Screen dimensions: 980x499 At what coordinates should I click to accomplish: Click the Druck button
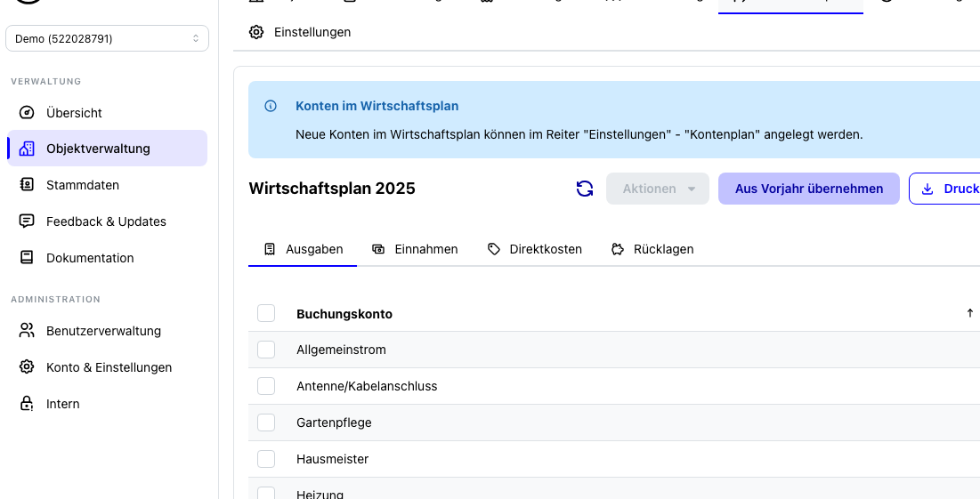click(945, 189)
